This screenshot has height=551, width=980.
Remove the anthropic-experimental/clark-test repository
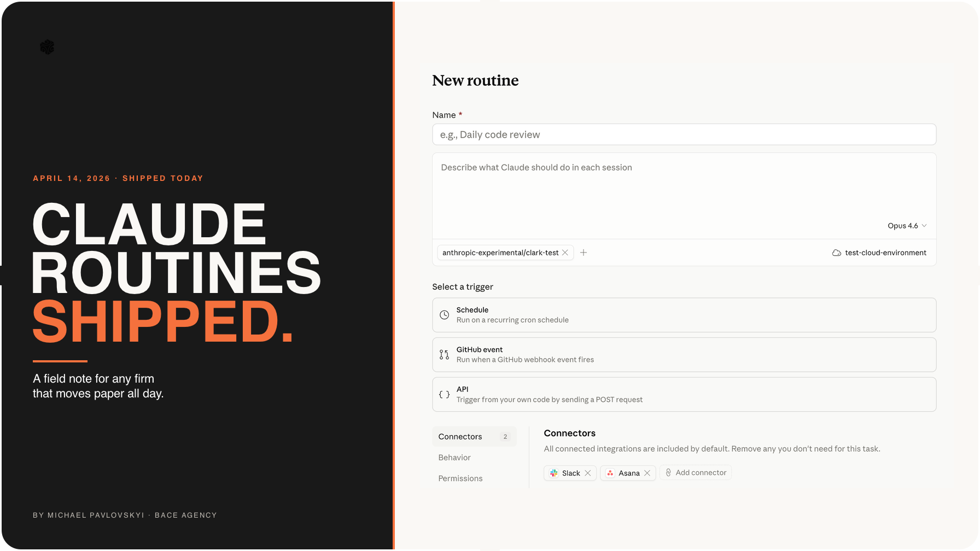[x=565, y=253]
